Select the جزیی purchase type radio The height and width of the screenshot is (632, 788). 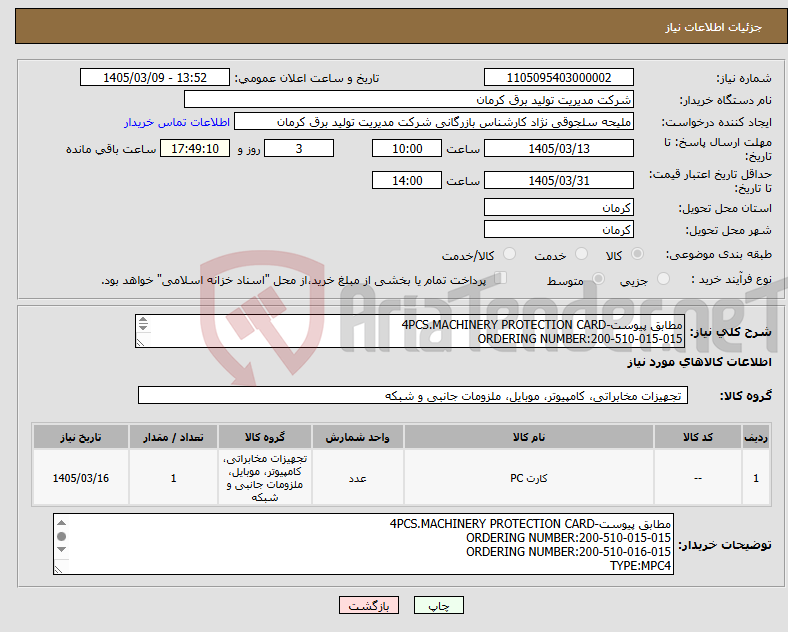[x=663, y=278]
